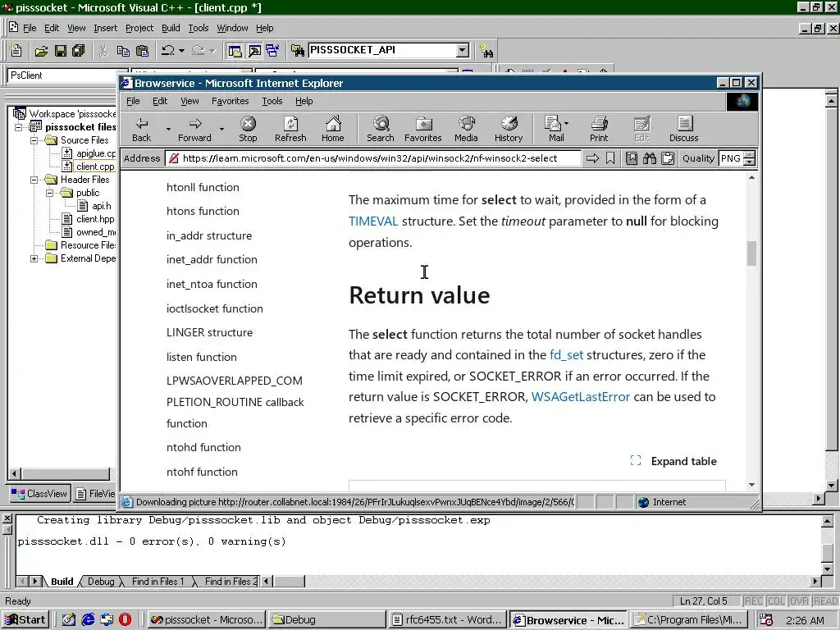The image size is (840, 630).
Task: Switch to the Debug folder taskbar button
Action: [326, 620]
